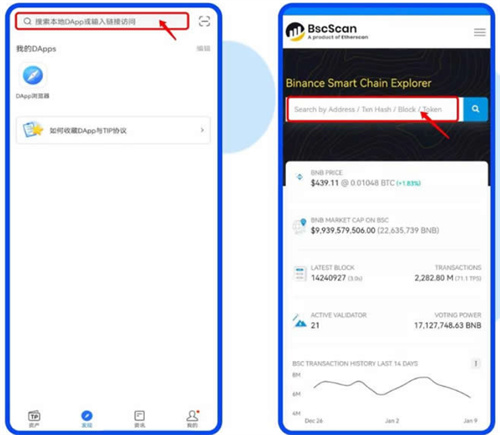
Task: Click the Search by Address input field
Action: [373, 109]
